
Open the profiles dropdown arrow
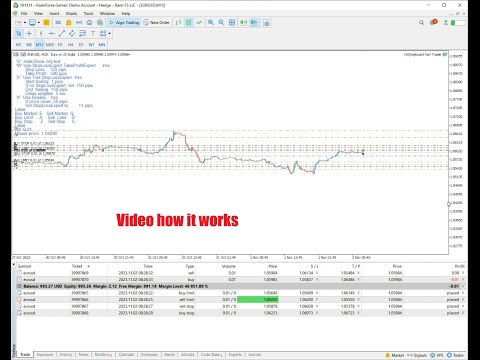(x=38, y=23)
